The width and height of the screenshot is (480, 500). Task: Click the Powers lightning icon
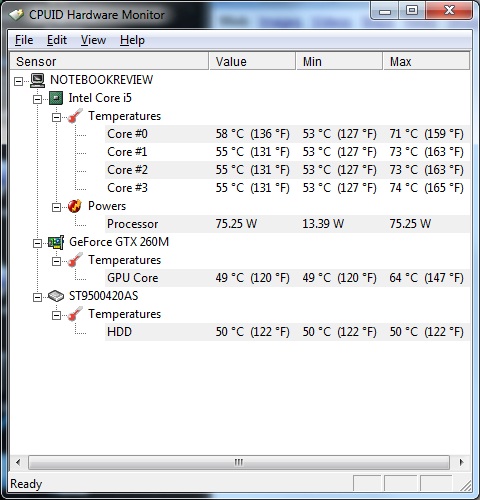(x=75, y=206)
